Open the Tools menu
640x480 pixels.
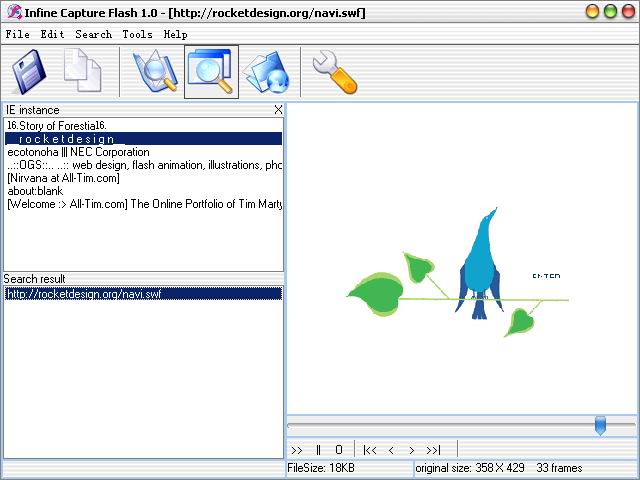pyautogui.click(x=138, y=34)
